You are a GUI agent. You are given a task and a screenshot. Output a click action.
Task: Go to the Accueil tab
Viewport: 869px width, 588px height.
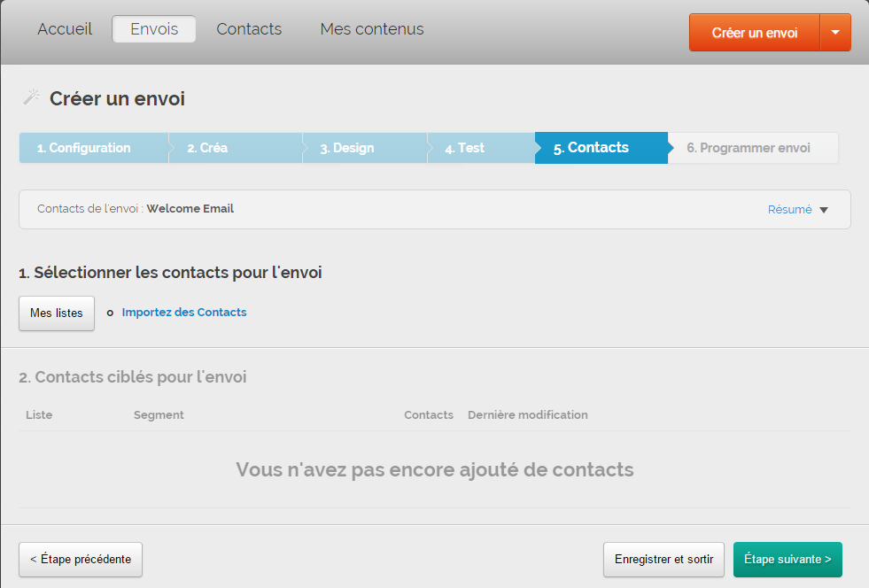(x=65, y=29)
